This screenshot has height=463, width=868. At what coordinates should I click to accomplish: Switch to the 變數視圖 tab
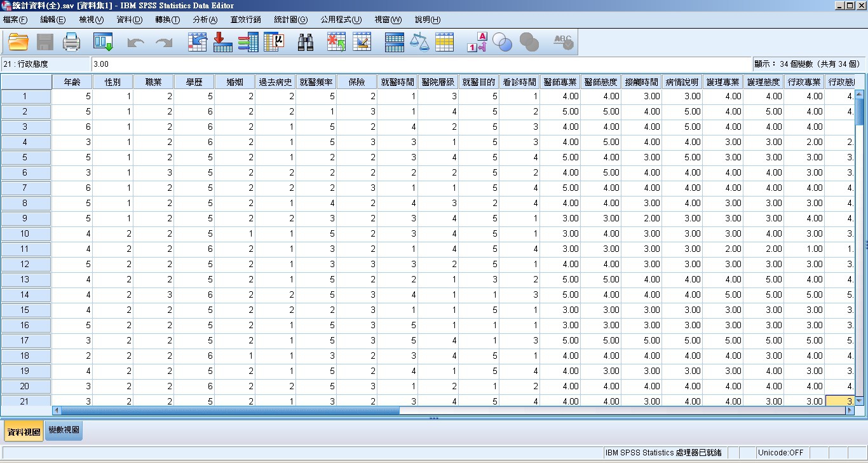(64, 431)
